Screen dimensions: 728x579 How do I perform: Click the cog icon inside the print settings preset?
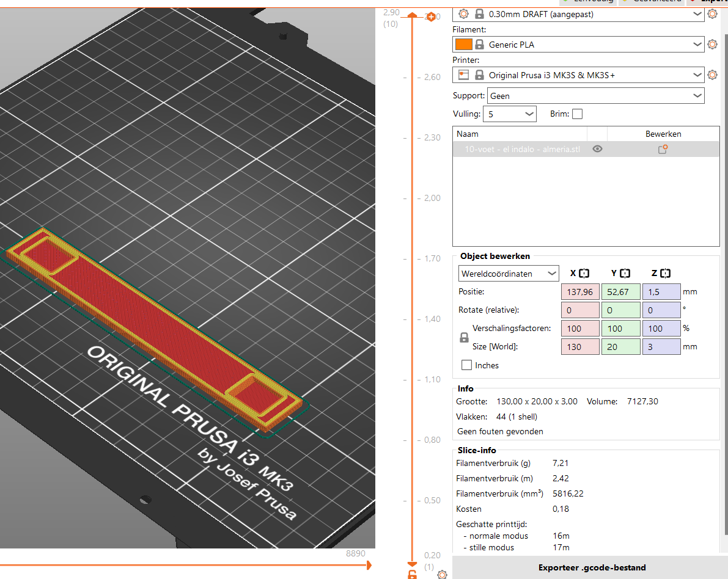click(463, 14)
